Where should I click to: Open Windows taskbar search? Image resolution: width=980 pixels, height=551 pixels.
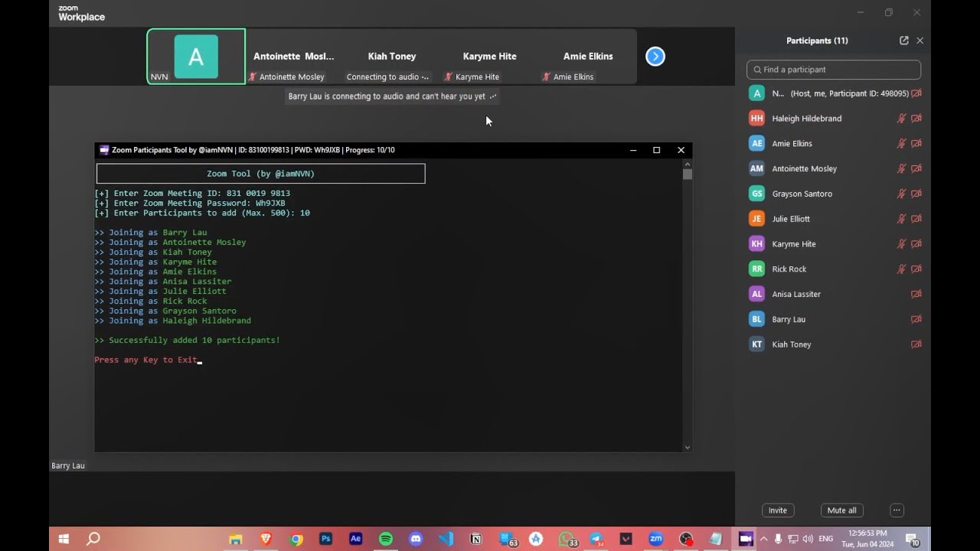coord(93,539)
